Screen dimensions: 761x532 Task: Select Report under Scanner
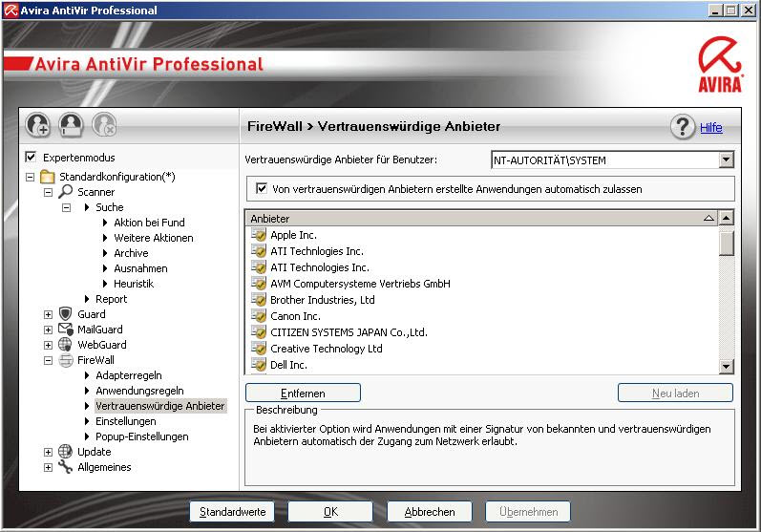(111, 299)
